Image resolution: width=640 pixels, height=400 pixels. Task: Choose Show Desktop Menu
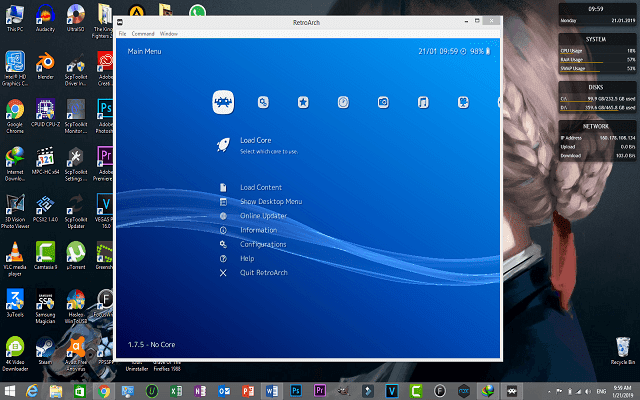tap(270, 202)
